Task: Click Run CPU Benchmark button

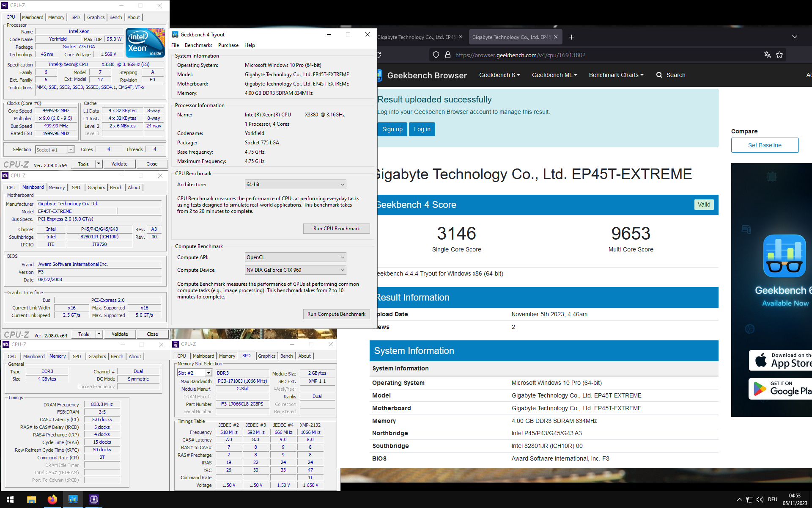Action: pyautogui.click(x=336, y=229)
